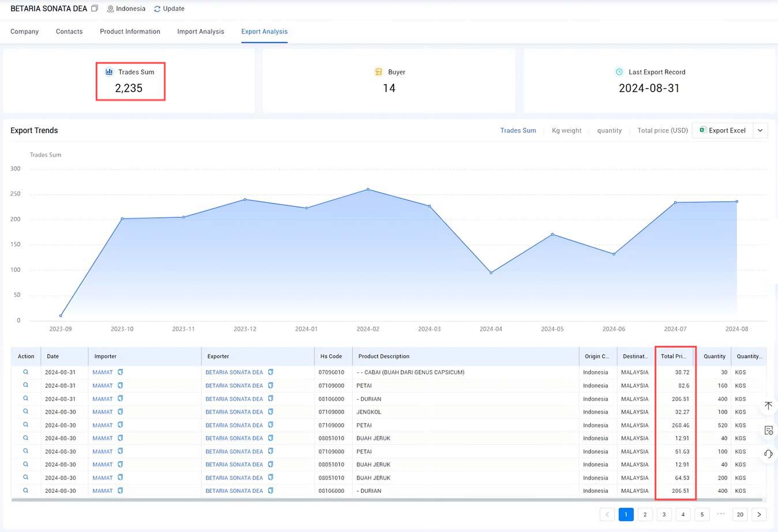
Task: Click copy icon beside exporter in second row
Action: (x=270, y=386)
